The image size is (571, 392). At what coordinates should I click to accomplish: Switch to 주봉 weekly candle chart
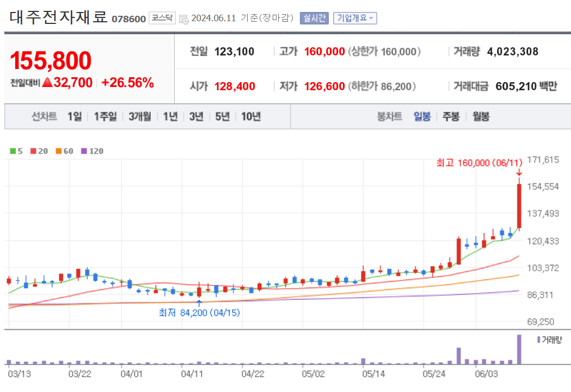[451, 116]
